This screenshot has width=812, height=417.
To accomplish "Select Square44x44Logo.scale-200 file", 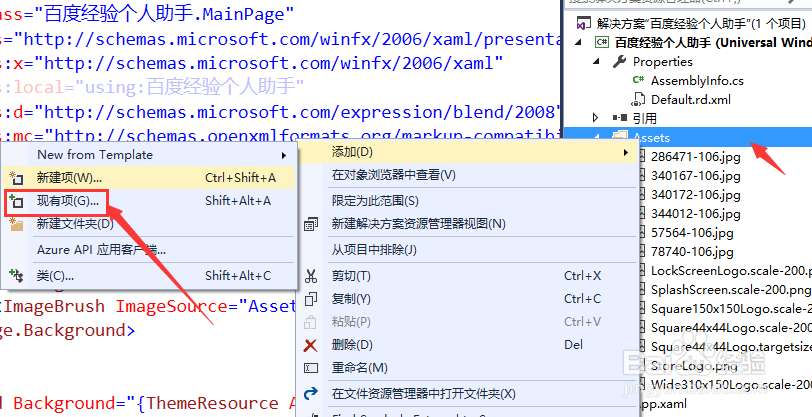I will (731, 327).
